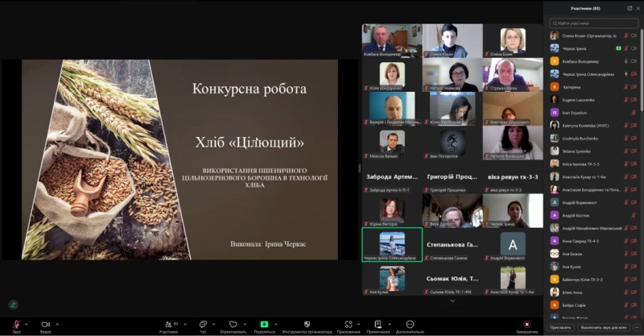Select Строкач Євген video tile
Viewport: 644px width, 336px height.
[513, 74]
